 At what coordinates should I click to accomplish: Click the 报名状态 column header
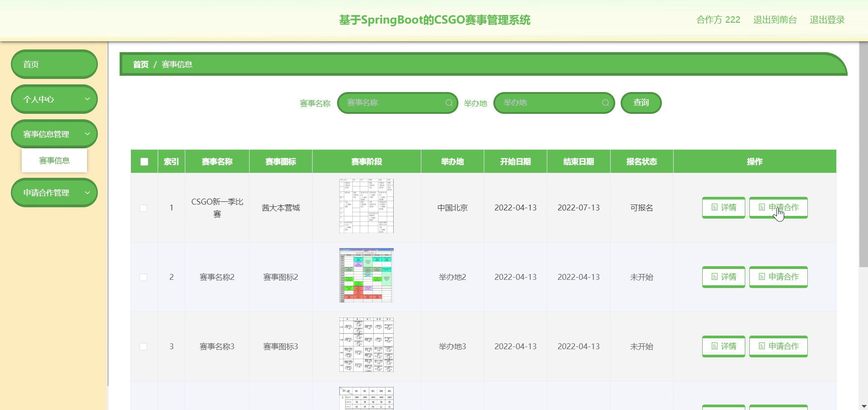641,161
